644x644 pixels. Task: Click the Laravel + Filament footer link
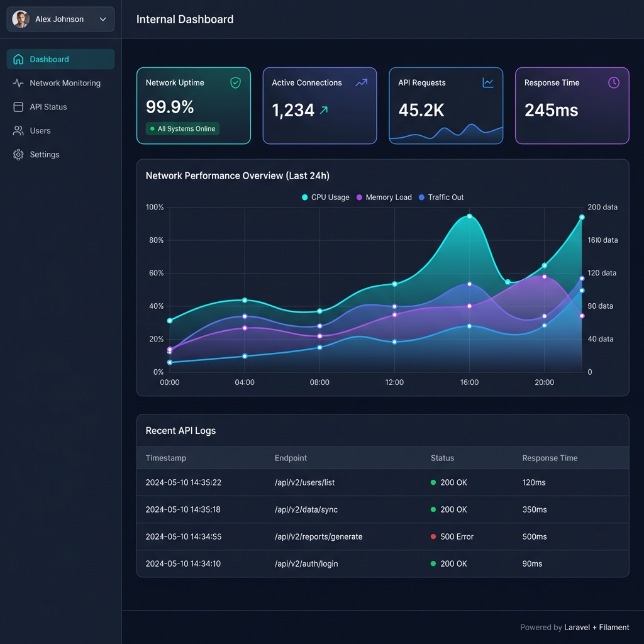[596, 627]
